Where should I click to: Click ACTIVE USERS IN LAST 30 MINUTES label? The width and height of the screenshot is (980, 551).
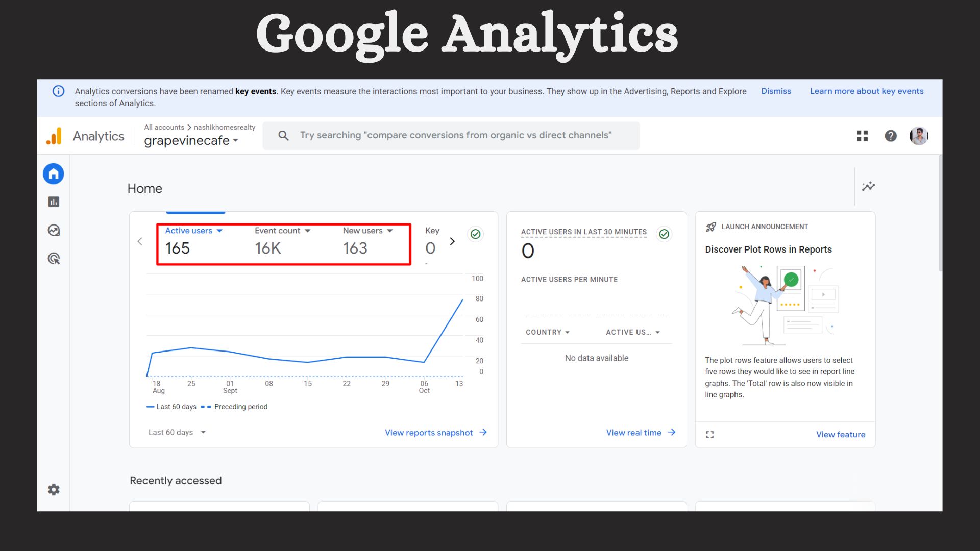tap(583, 232)
